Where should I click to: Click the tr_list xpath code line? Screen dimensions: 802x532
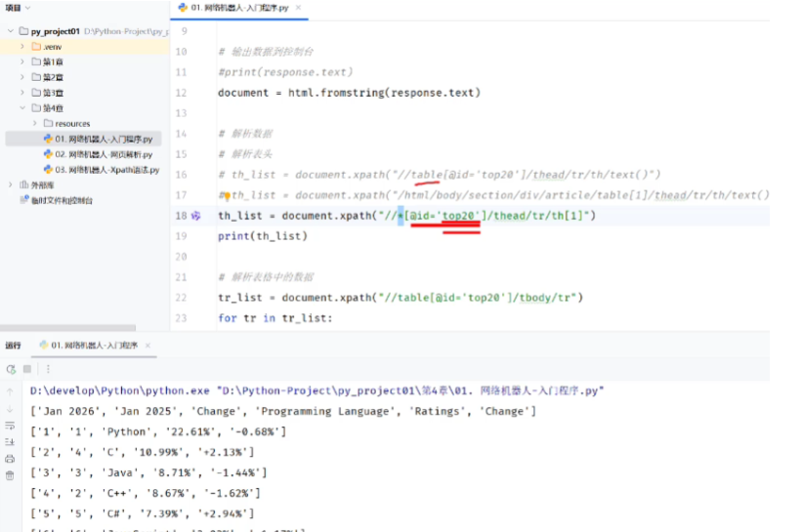(x=400, y=298)
